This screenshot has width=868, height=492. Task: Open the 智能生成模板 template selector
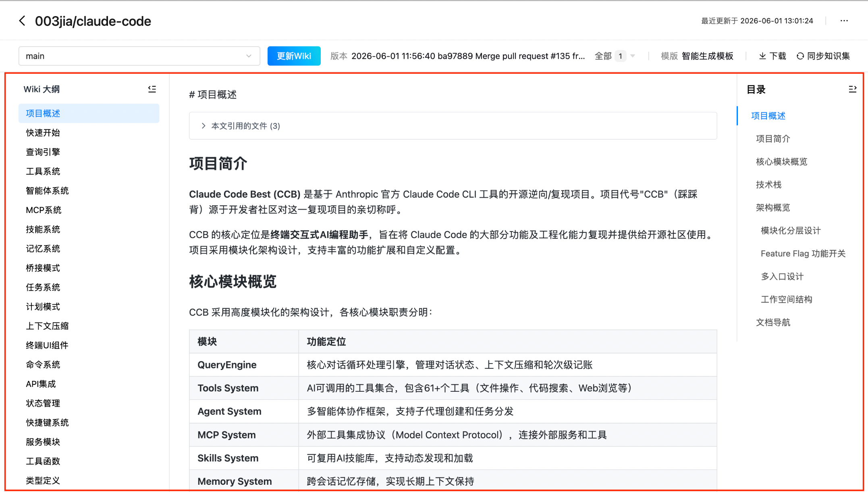(x=707, y=56)
